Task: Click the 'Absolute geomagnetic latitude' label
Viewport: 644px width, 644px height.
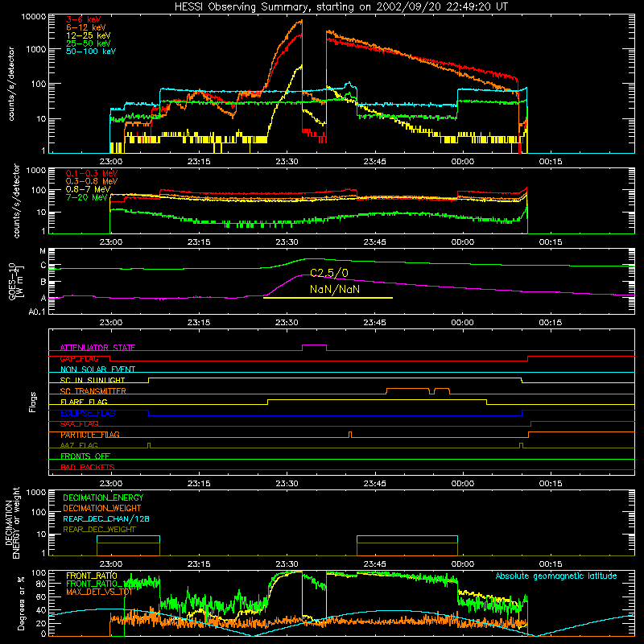Action: pyautogui.click(x=556, y=576)
